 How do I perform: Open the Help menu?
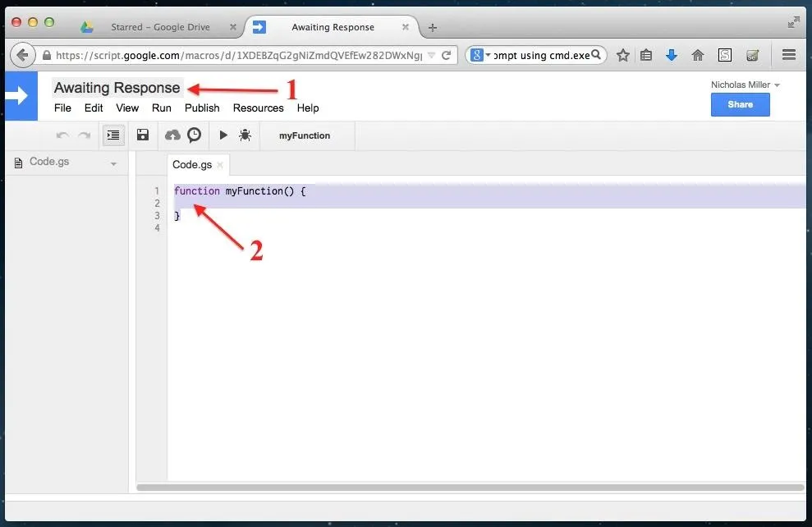pyautogui.click(x=308, y=108)
